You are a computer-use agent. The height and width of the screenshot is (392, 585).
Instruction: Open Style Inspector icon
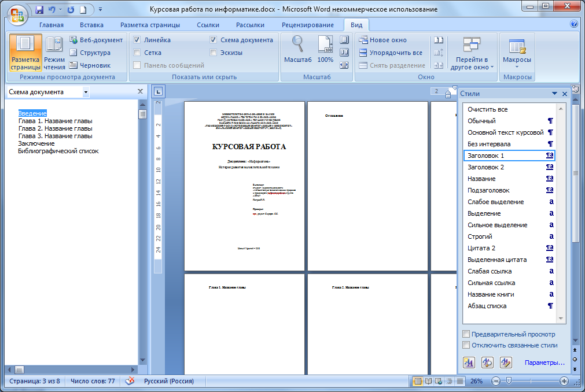click(487, 362)
